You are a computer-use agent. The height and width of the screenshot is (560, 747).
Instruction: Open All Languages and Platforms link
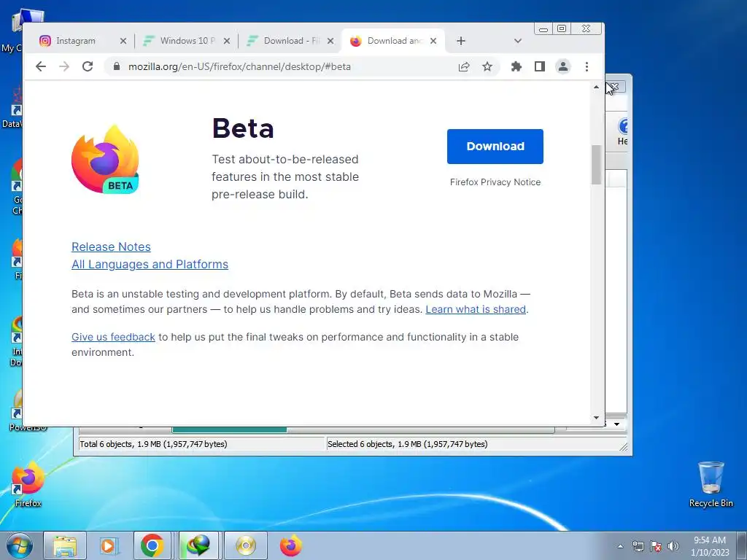pyautogui.click(x=150, y=264)
